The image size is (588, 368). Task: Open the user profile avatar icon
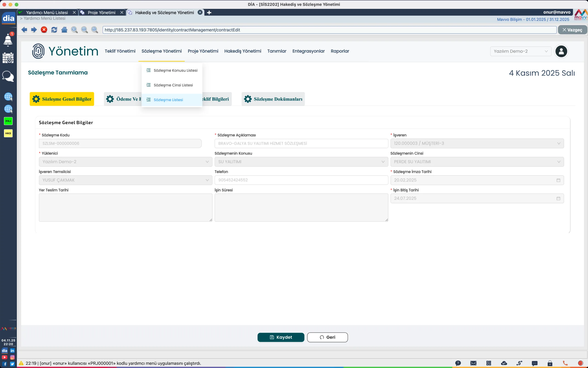[561, 51]
